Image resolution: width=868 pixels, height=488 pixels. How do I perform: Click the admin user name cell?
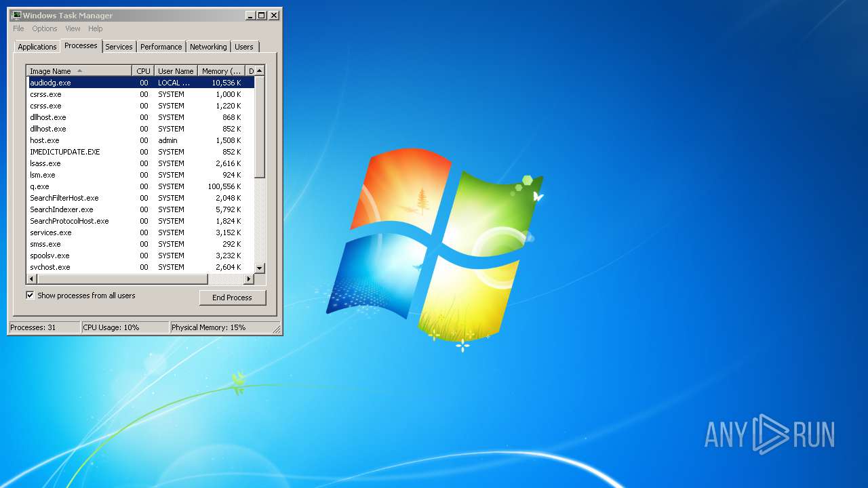point(167,140)
